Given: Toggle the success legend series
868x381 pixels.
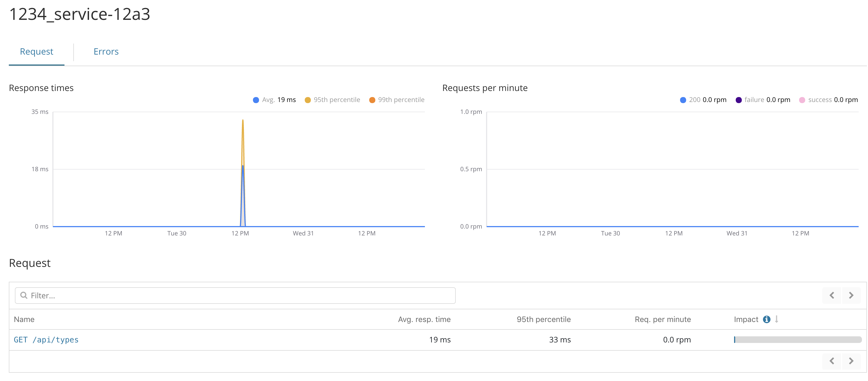Looking at the screenshot, I should [x=828, y=100].
